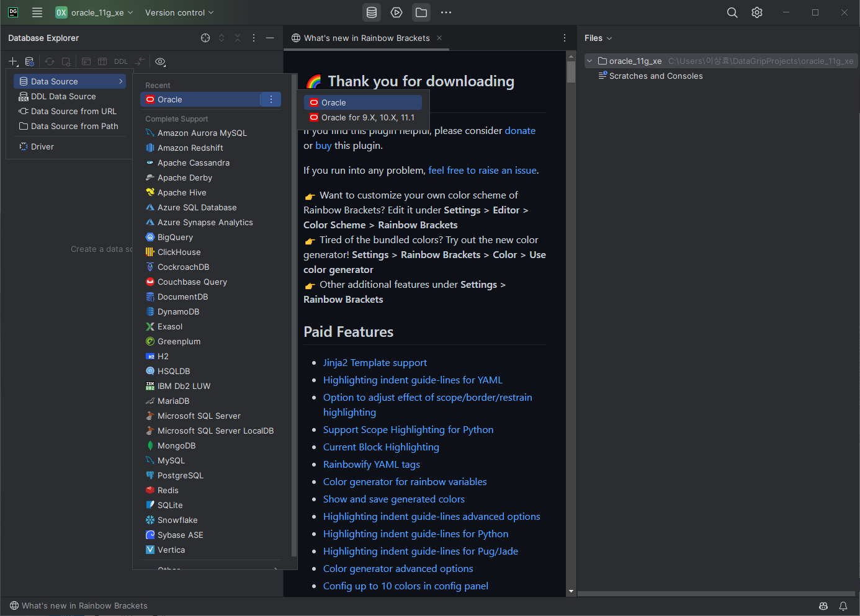Open the IDE Settings gear icon

point(757,12)
